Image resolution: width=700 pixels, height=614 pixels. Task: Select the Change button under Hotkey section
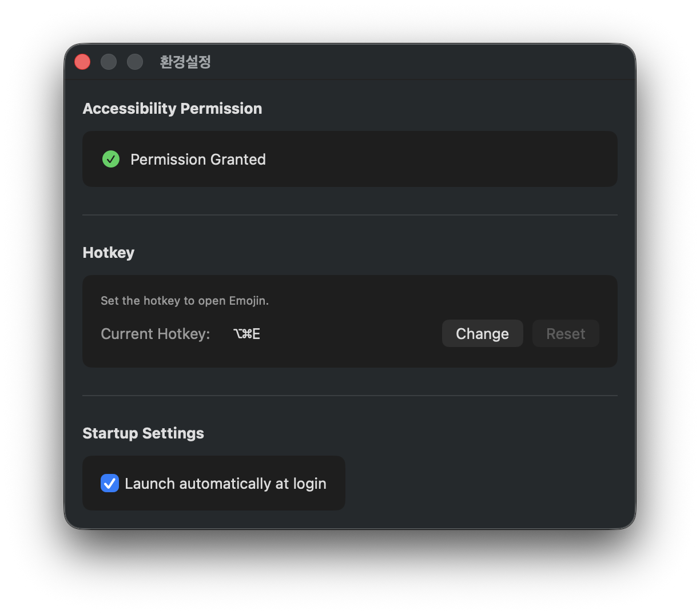coord(482,333)
